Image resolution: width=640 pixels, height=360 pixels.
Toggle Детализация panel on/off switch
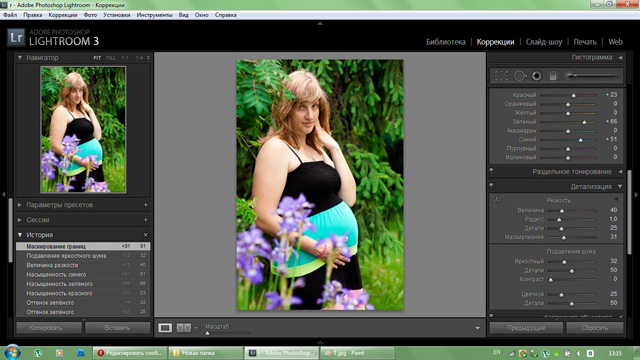pyautogui.click(x=491, y=185)
